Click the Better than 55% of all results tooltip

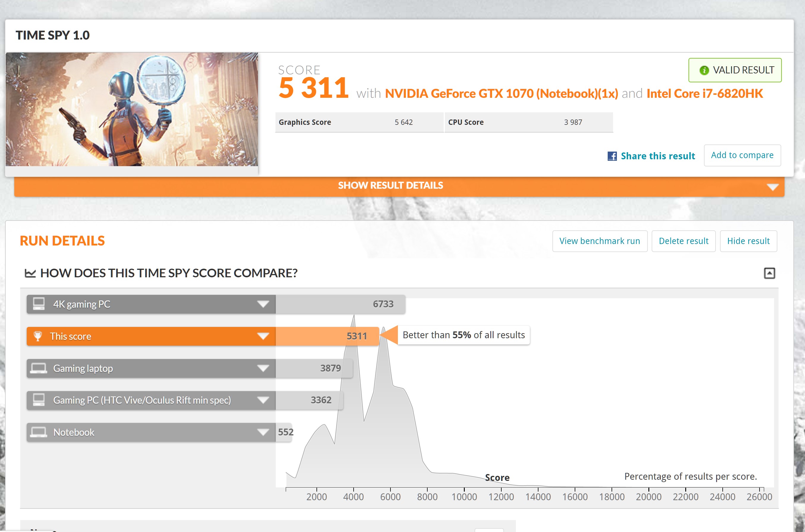click(463, 335)
